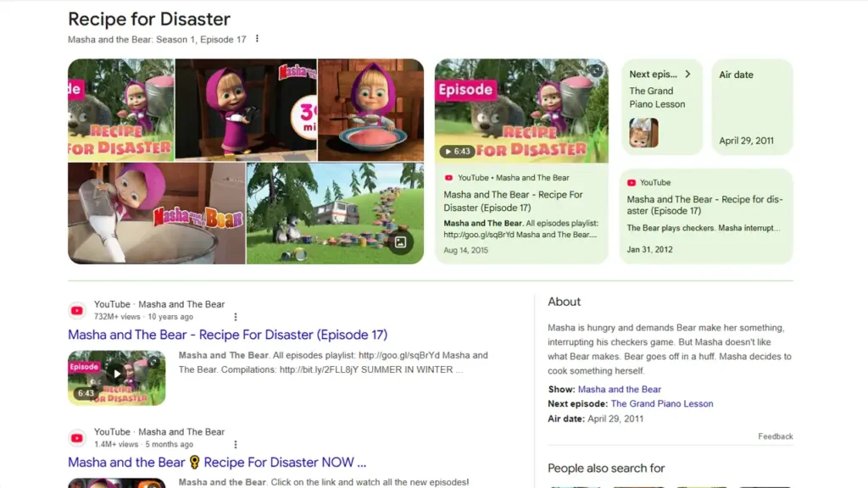Click 'People also search for' heading

pos(606,468)
